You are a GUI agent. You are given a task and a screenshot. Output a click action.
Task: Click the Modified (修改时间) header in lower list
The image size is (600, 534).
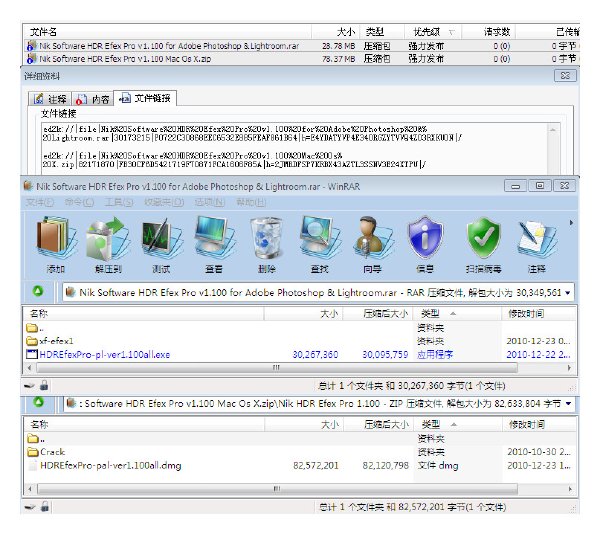pos(539,425)
